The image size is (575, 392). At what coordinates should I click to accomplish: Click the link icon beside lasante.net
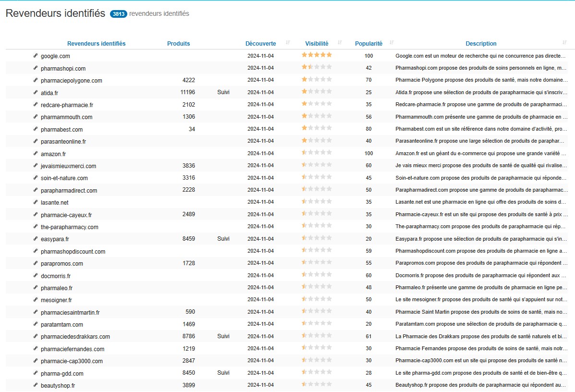[36, 202]
